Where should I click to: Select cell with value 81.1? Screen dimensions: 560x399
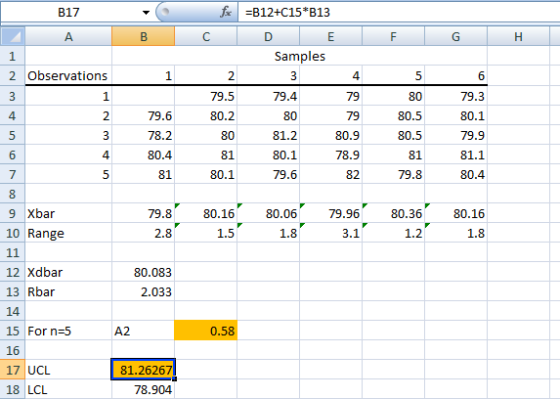click(x=456, y=155)
